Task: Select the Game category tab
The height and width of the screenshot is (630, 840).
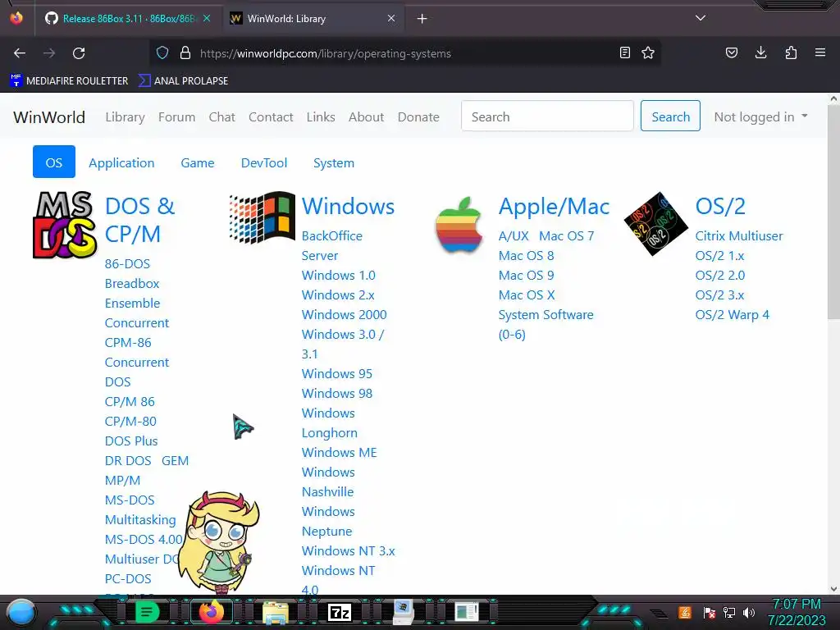Action: (x=198, y=163)
